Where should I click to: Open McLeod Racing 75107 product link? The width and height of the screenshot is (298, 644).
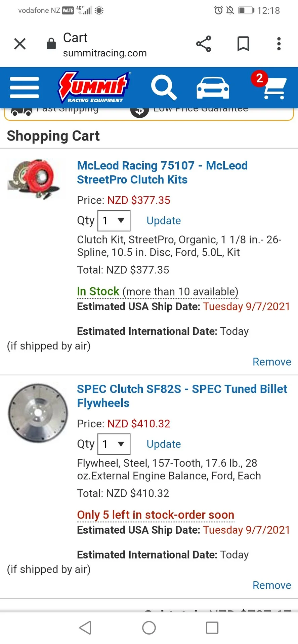tap(162, 172)
